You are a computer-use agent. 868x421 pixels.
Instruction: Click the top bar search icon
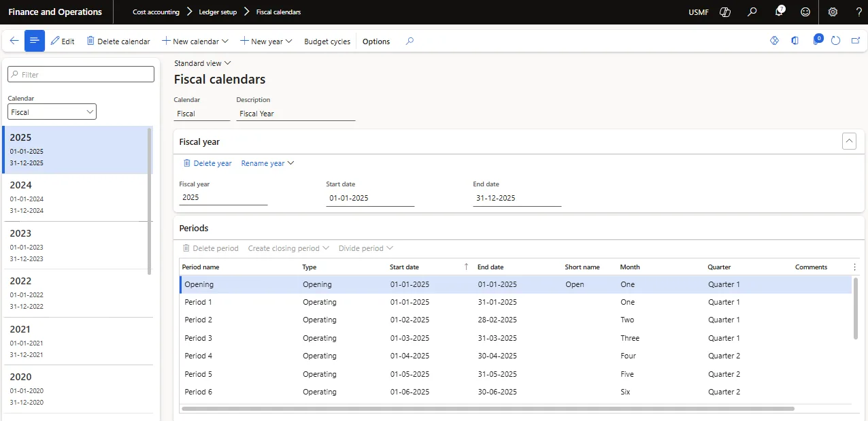pos(752,12)
